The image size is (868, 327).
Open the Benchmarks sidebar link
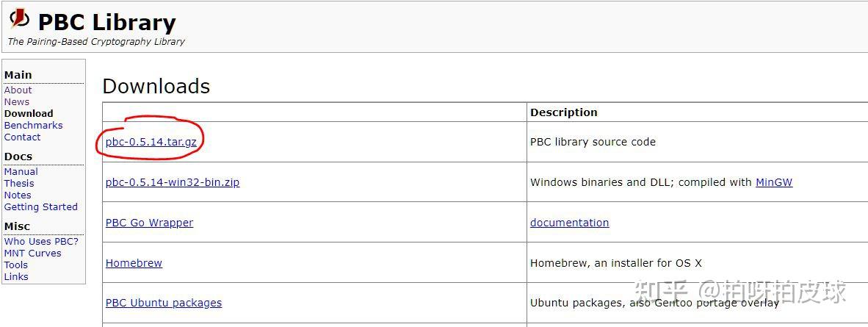click(33, 126)
